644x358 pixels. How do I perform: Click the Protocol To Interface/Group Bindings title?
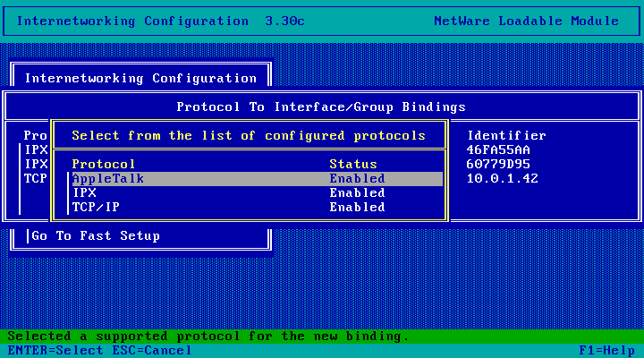(321, 107)
